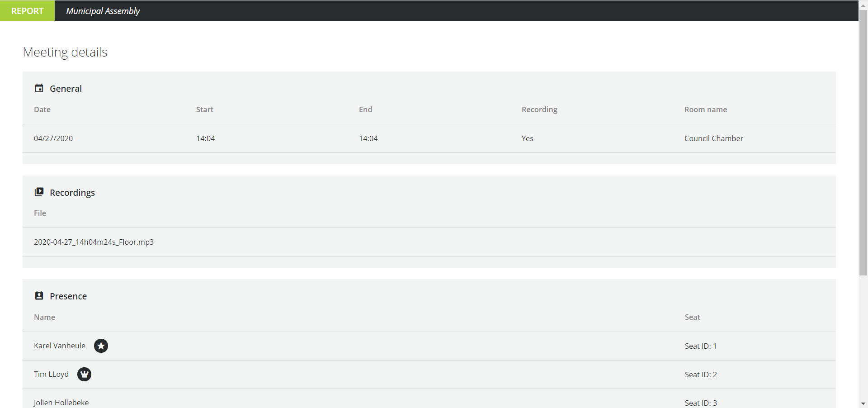Open the REPORT tab

[x=27, y=11]
